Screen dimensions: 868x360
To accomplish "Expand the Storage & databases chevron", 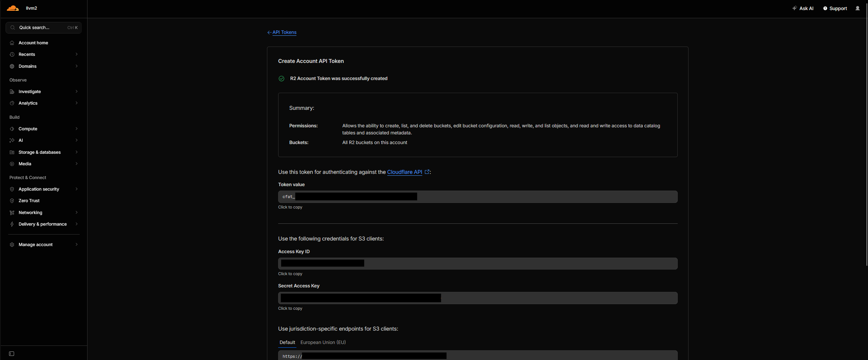I will pos(77,152).
